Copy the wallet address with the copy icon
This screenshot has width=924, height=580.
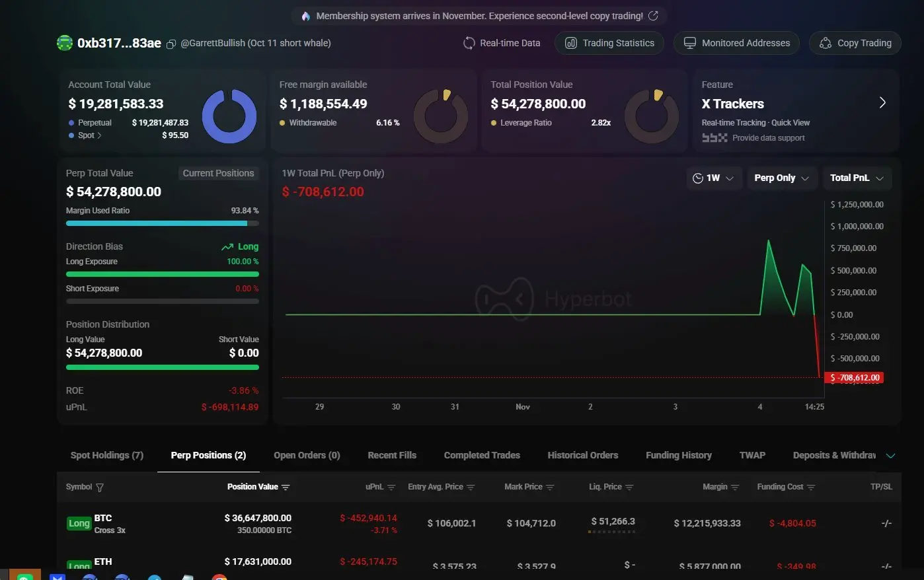click(171, 44)
